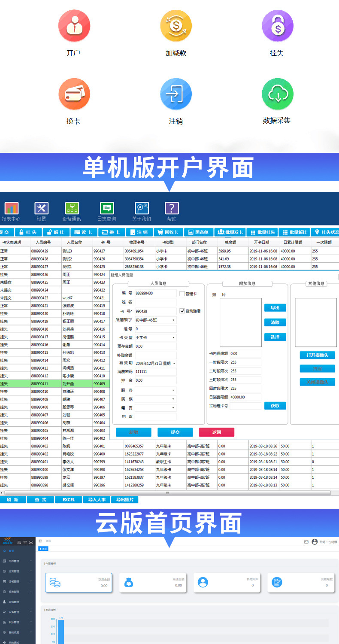Click the 交易笔数 notepad card
The image size is (339, 644).
coord(301,583)
